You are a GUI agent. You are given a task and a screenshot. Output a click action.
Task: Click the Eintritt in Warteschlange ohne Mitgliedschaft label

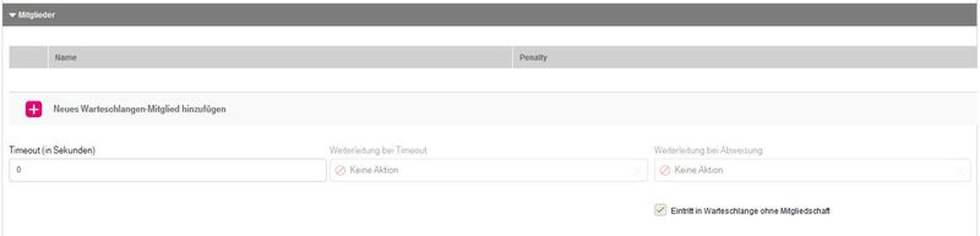pos(750,211)
